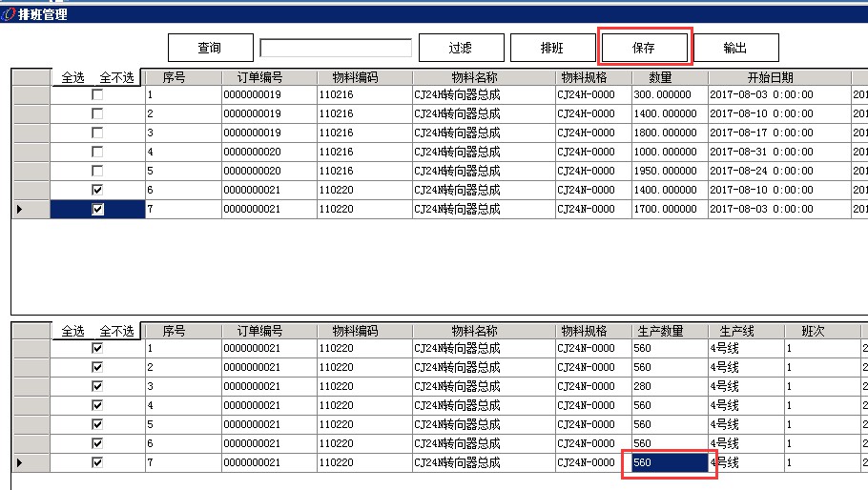Click the app icon in title bar

(x=9, y=14)
